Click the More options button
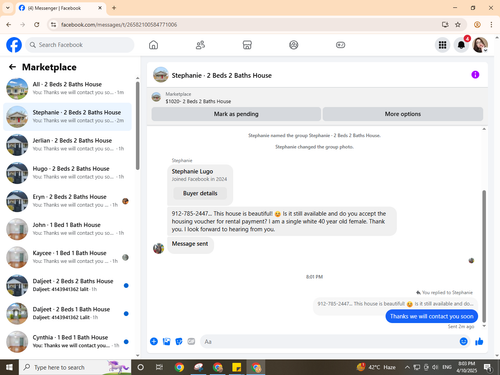Viewport: 500px width, 375px height. click(x=403, y=114)
